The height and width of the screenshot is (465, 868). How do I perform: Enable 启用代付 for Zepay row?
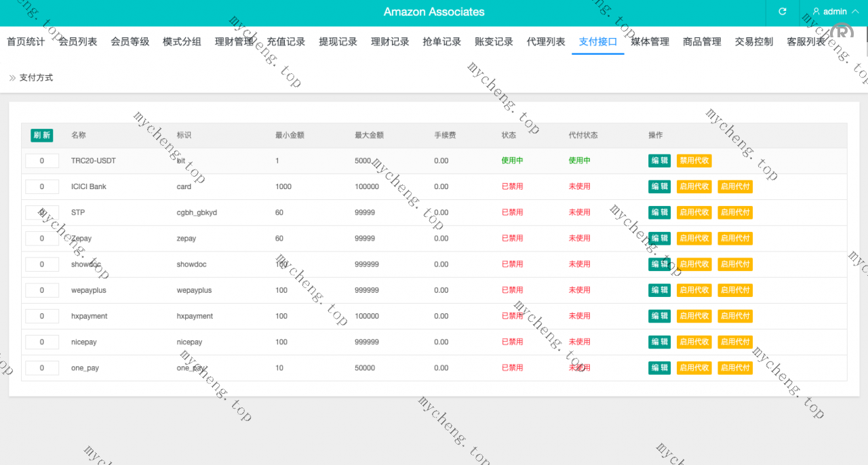[735, 239]
